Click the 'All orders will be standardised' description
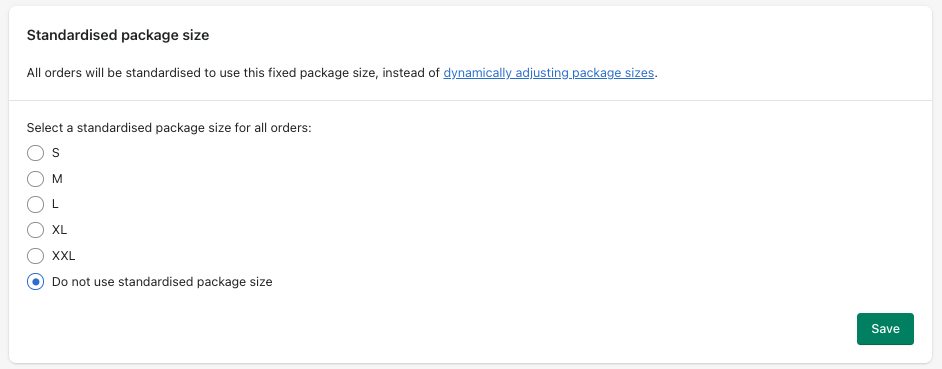Image resolution: width=942 pixels, height=369 pixels. click(x=342, y=73)
